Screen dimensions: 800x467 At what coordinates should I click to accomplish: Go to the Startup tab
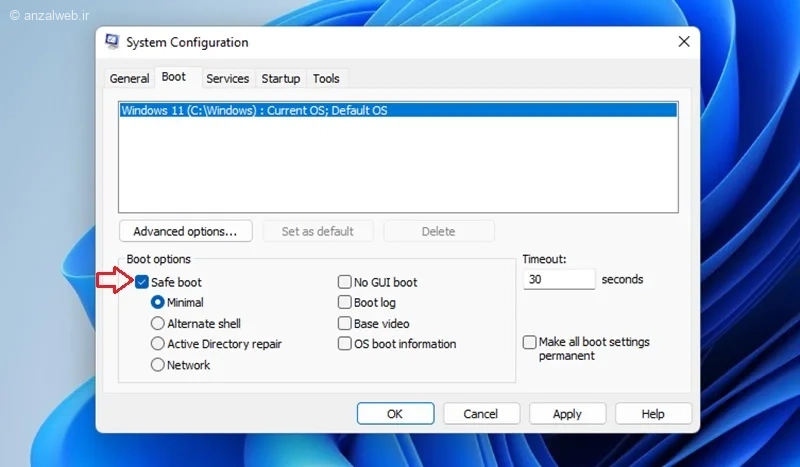(x=281, y=79)
